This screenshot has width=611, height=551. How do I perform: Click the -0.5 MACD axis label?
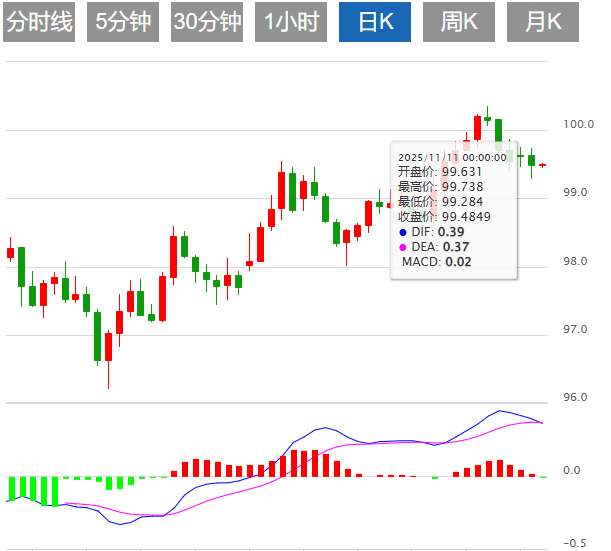[574, 543]
